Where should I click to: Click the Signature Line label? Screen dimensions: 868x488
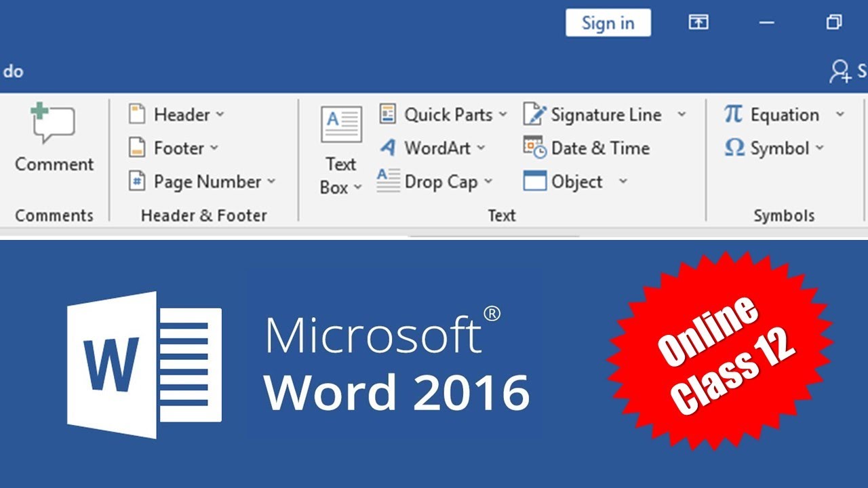[606, 115]
